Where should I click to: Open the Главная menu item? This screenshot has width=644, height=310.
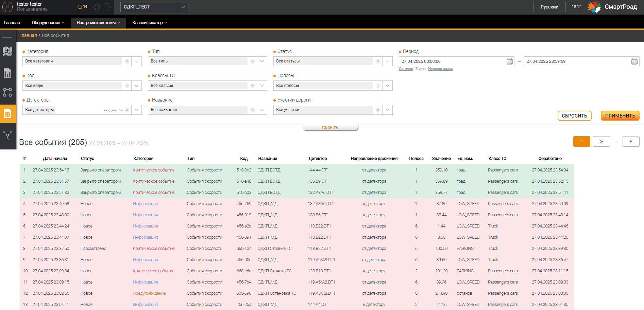[12, 23]
